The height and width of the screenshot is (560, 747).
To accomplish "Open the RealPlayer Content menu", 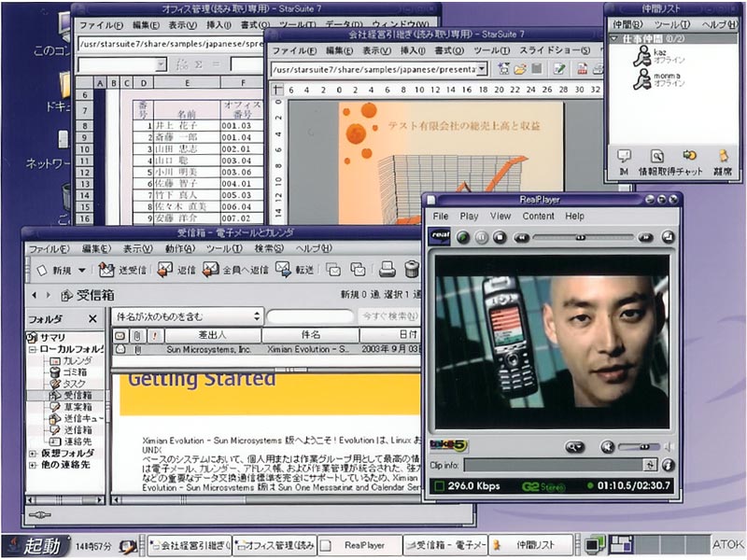I will coord(539,217).
